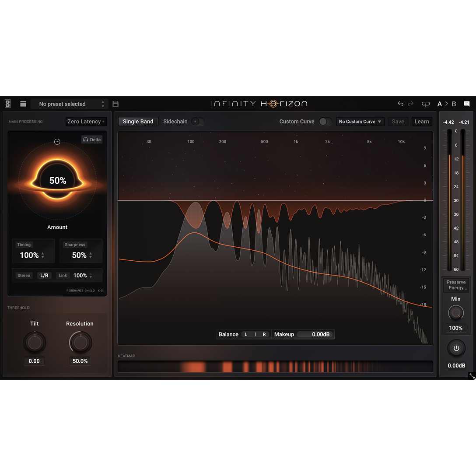The image size is (476, 476).
Task: Click the Slate Digital logo icon
Action: coord(7,104)
